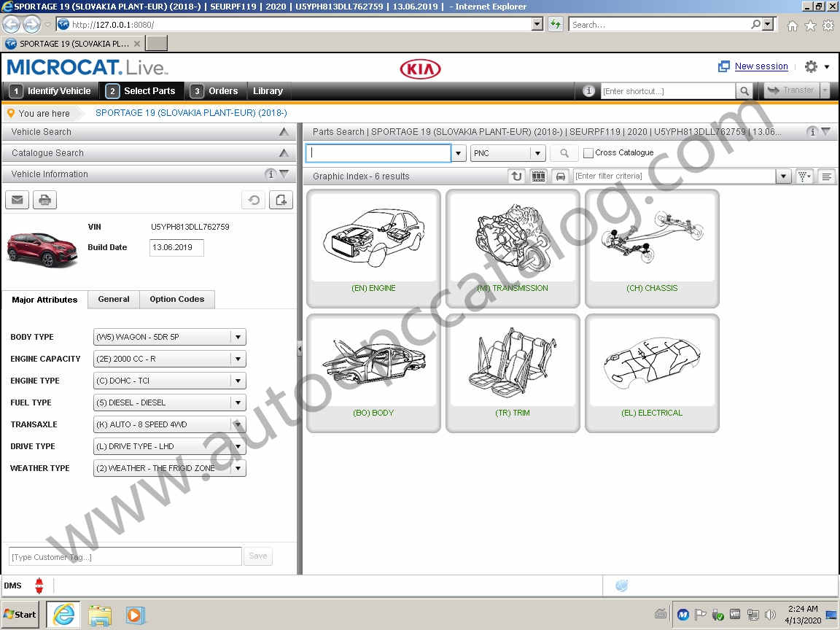Click the Build Date field
This screenshot has height=630, width=840.
[176, 247]
